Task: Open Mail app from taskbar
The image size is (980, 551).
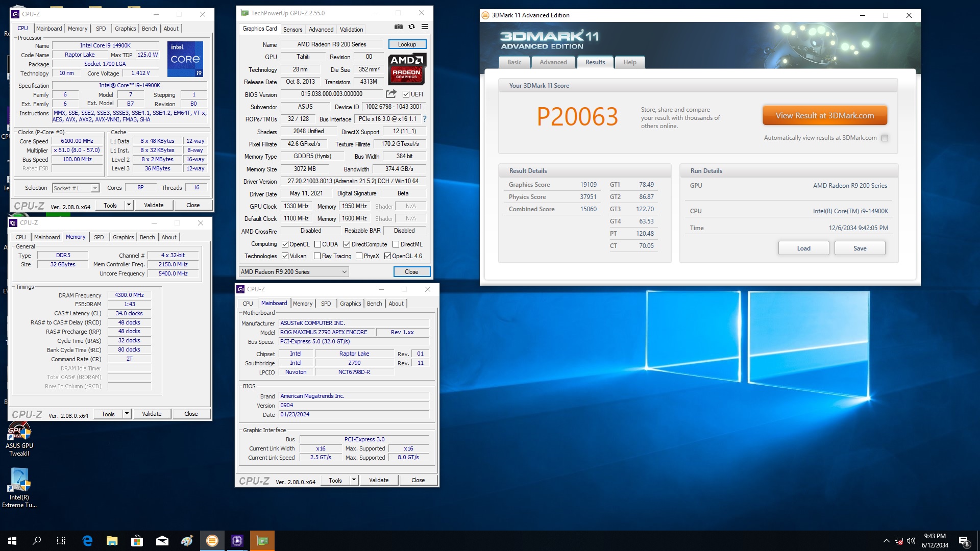Action: tap(162, 541)
